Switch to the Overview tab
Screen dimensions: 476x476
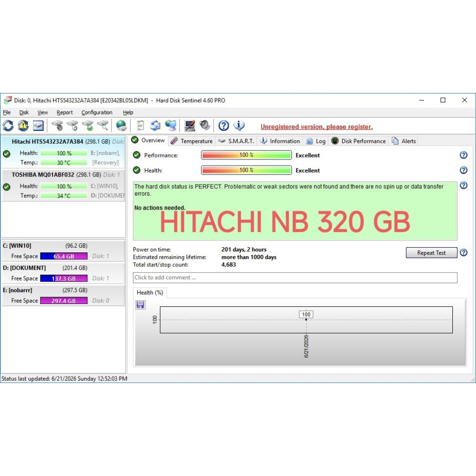coord(148,140)
